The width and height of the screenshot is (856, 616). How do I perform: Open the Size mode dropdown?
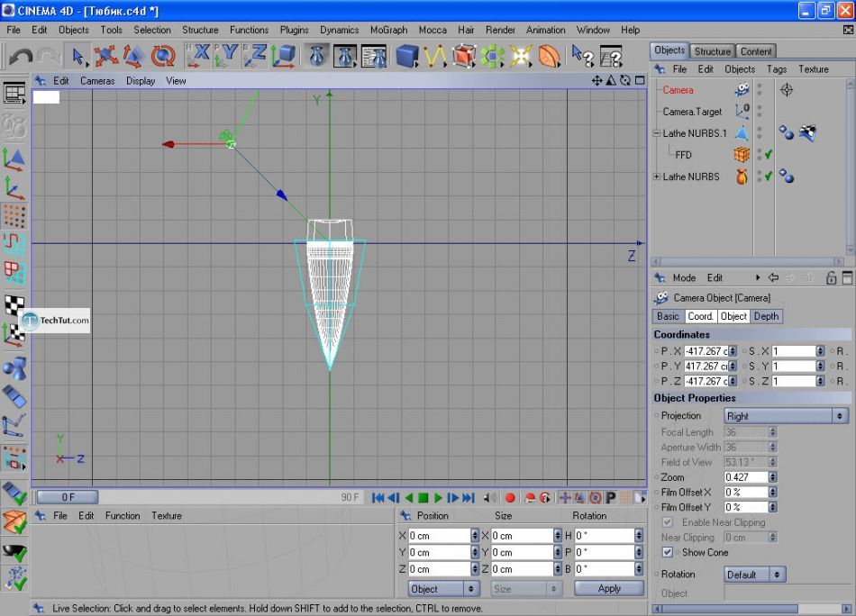(526, 589)
